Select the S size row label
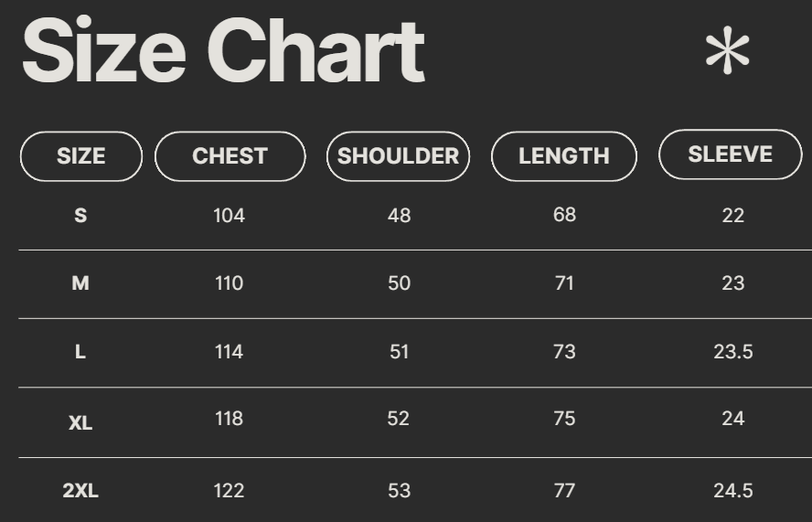Viewport: 812px width, 522px height. click(x=80, y=216)
